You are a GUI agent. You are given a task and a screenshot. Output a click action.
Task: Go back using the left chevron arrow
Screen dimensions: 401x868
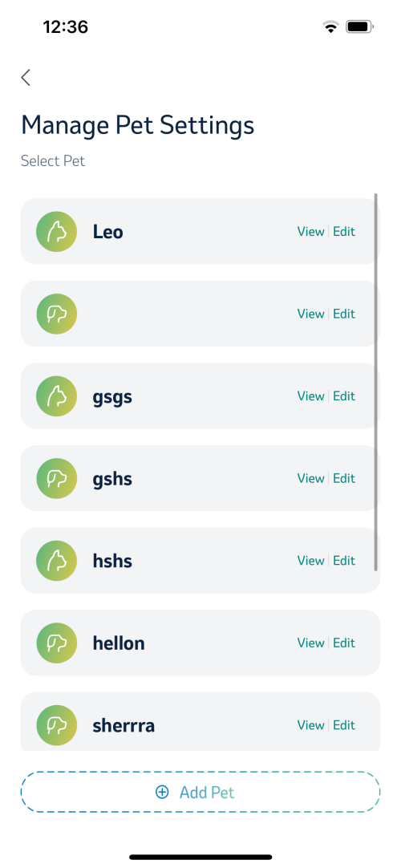coord(26,78)
